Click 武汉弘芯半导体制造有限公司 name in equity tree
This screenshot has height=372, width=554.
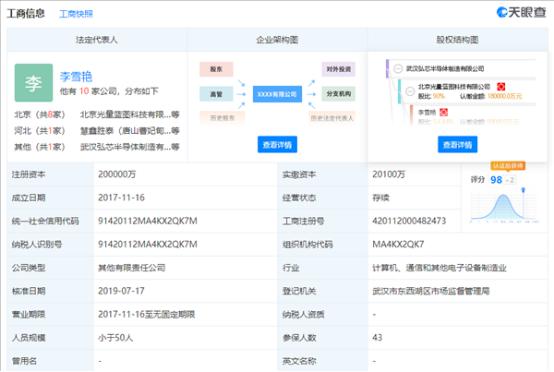[x=445, y=69]
